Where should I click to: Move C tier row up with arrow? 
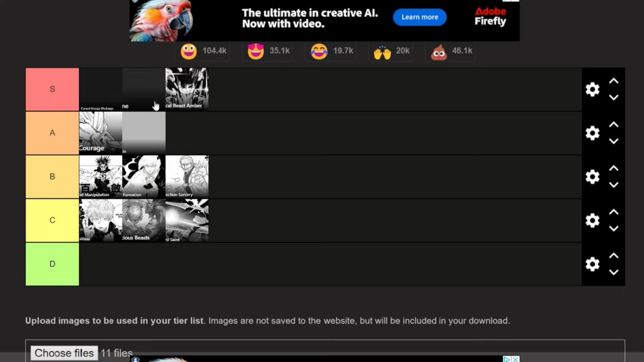point(614,212)
